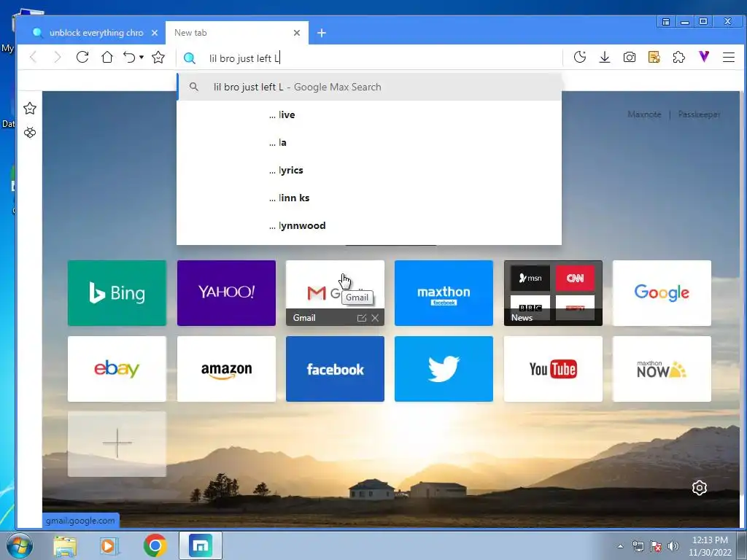Remove the Gmail tile with X icon
The height and width of the screenshot is (560, 747).
[375, 318]
